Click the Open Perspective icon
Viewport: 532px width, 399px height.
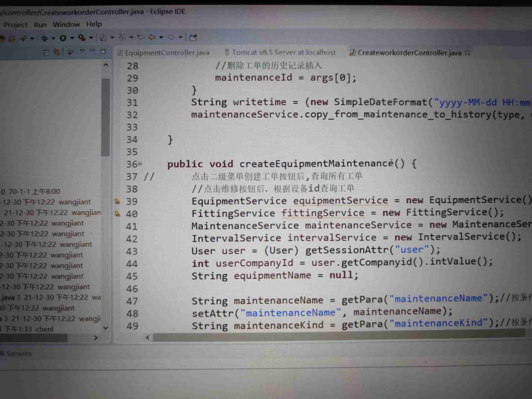pos(193,38)
